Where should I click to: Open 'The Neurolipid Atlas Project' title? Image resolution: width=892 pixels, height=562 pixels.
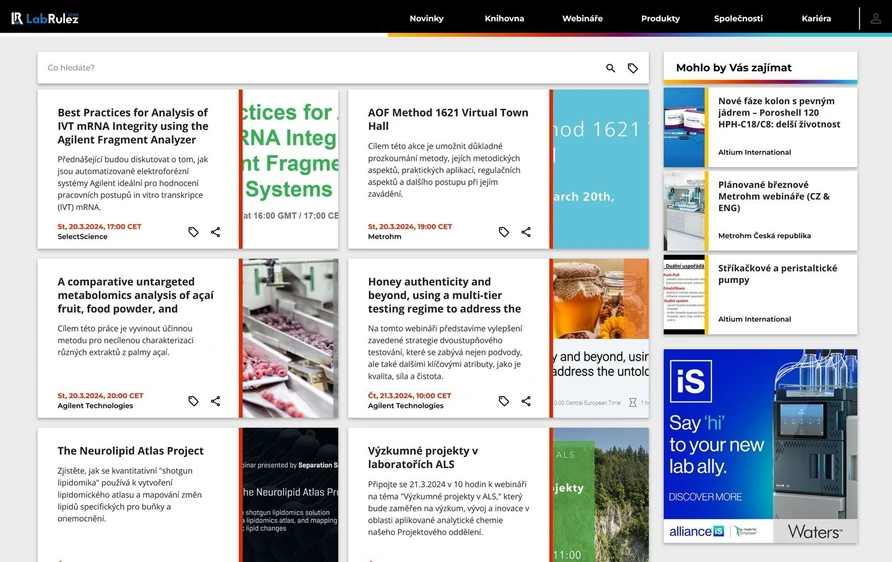point(130,451)
